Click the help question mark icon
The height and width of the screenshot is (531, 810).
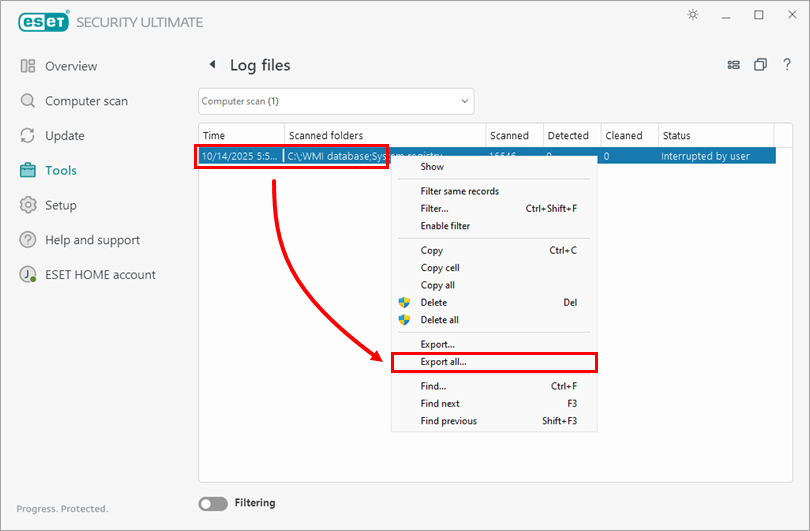coord(787,65)
